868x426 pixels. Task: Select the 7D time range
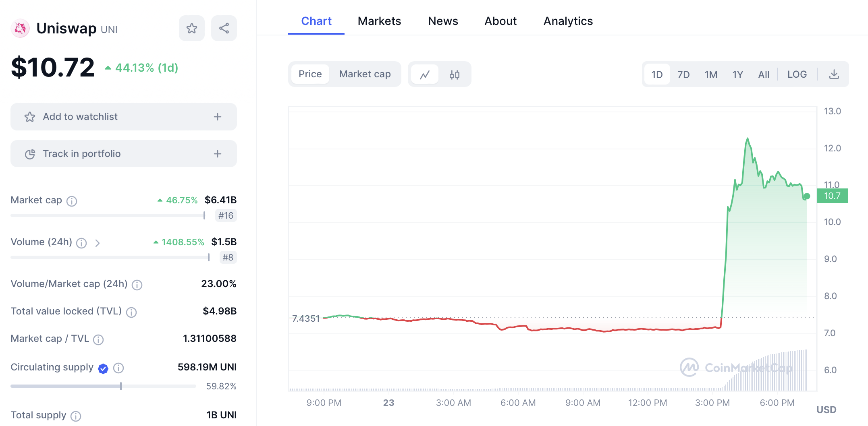(683, 74)
